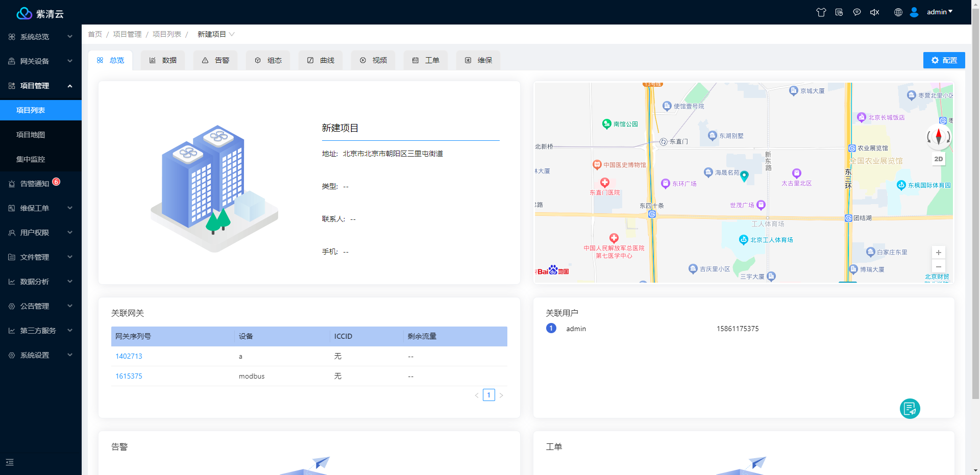Image resolution: width=980 pixels, height=475 pixels.
Task: Collapse the 项目管理 sidebar menu
Action: [x=41, y=86]
